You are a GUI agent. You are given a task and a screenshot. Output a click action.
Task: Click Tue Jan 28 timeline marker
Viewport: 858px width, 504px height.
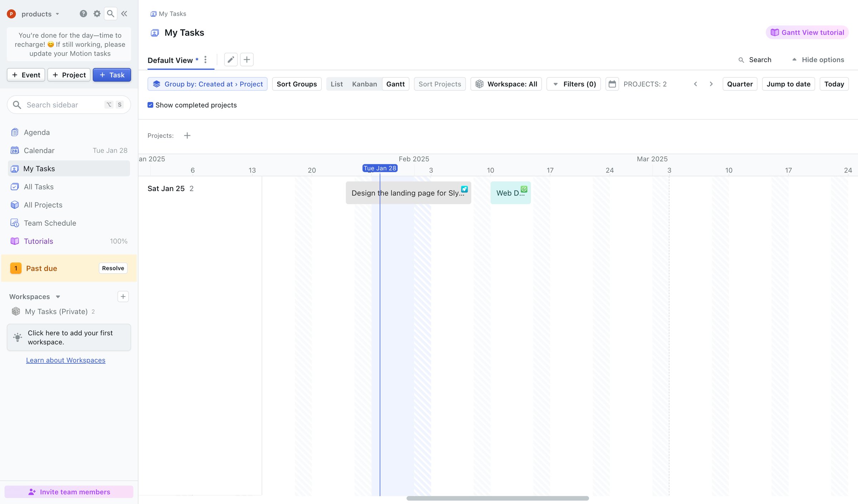[380, 168]
